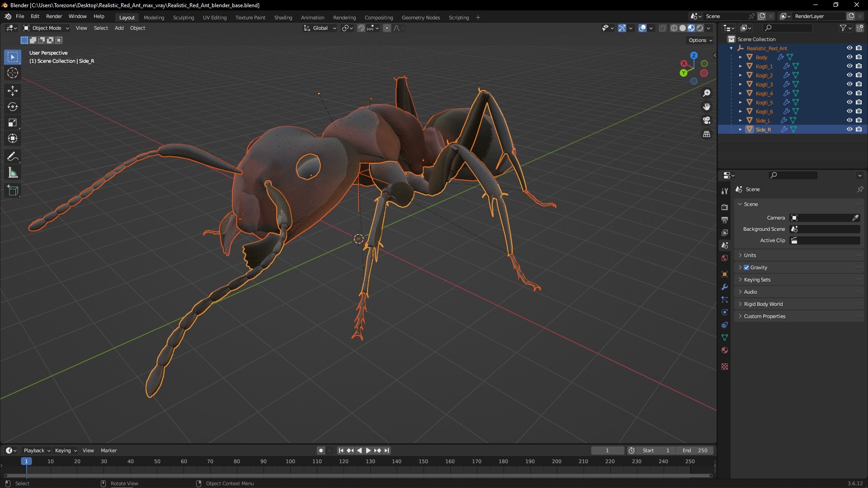
Task: Expand the Rigid Body World panel
Action: pyautogui.click(x=799, y=304)
